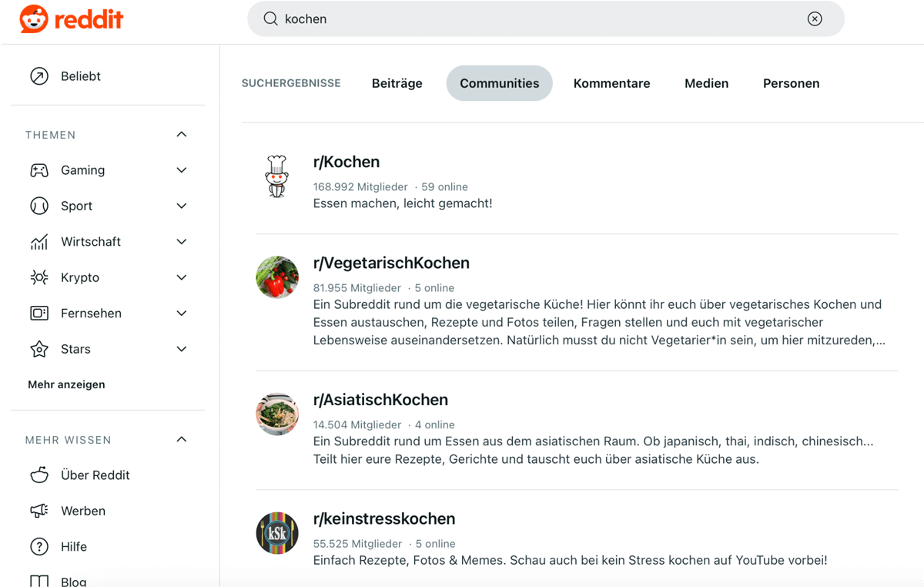Click the r/VegetarischKochen tomato avatar
Viewport: 924px width, 587px height.
(277, 277)
